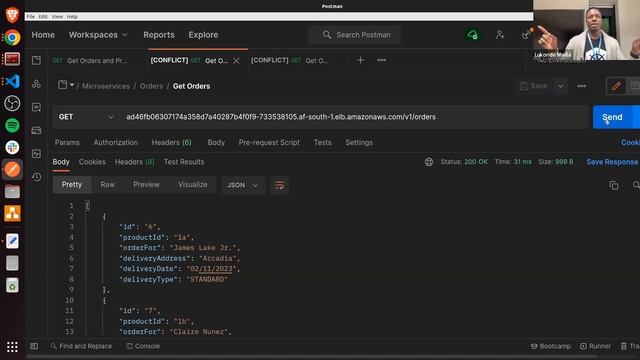This screenshot has width=640, height=360.
Task: Select Visualize response view
Action: click(193, 185)
